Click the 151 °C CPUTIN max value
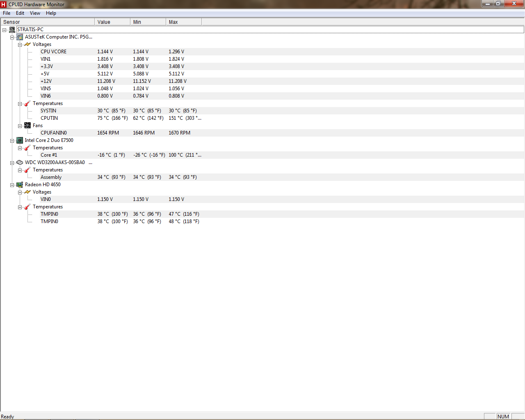The width and height of the screenshot is (525, 420). 185,118
